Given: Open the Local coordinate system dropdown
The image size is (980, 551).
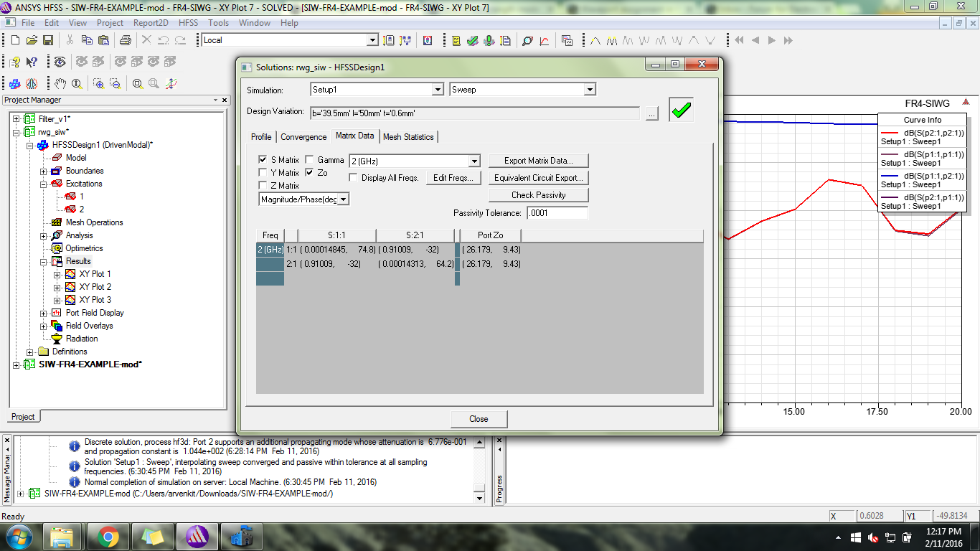Looking at the screenshot, I should 372,40.
